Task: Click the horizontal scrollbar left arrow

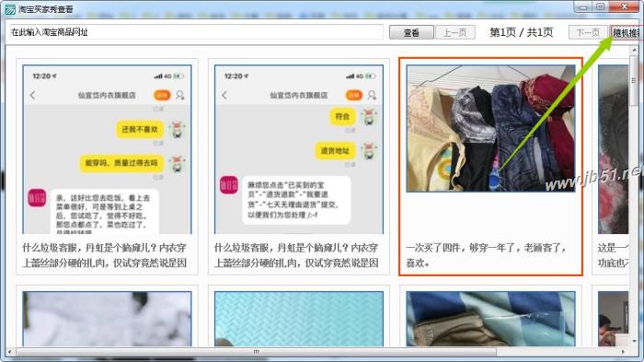Action: click(x=10, y=352)
